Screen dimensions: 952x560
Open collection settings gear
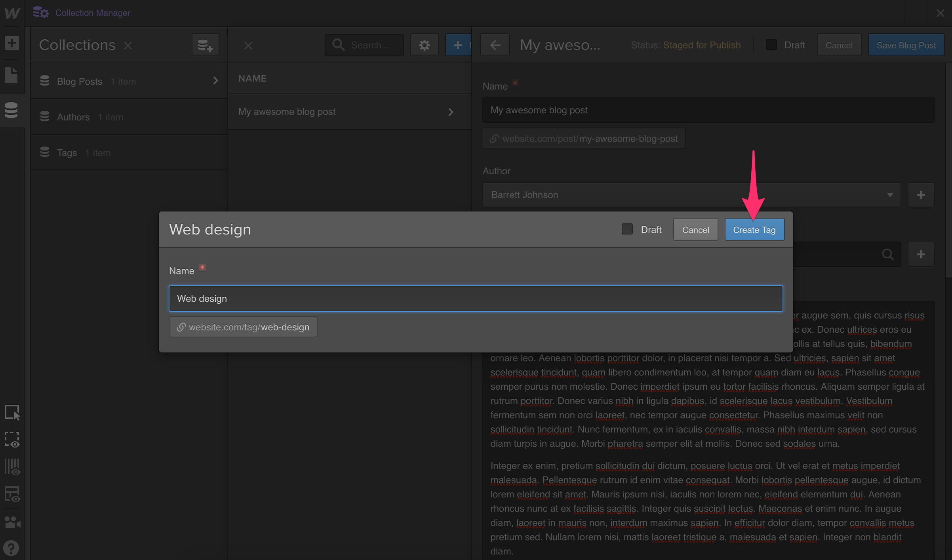click(x=424, y=45)
